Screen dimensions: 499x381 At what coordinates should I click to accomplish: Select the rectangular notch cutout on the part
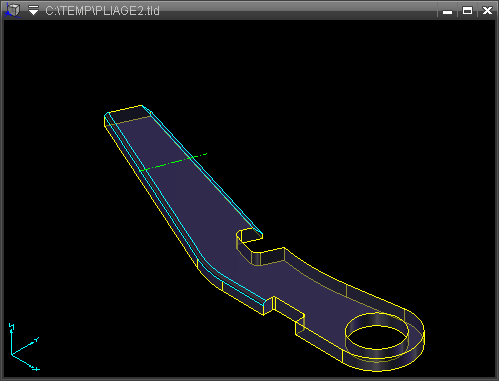260,247
